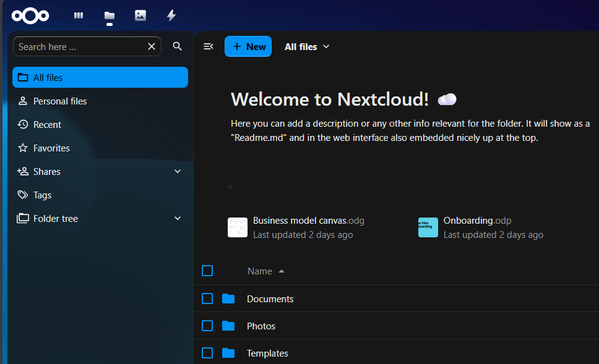599x364 pixels.
Task: Expand the Shares chevron
Action: tap(178, 172)
